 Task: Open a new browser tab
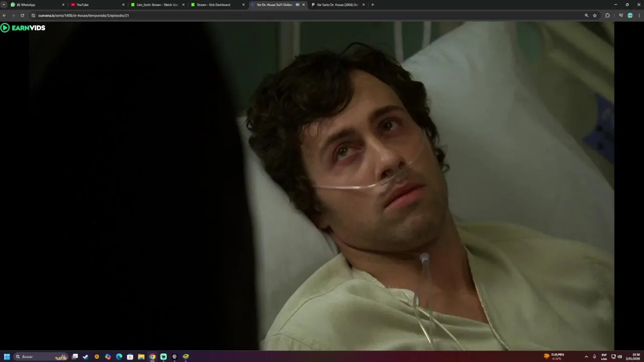[x=372, y=5]
